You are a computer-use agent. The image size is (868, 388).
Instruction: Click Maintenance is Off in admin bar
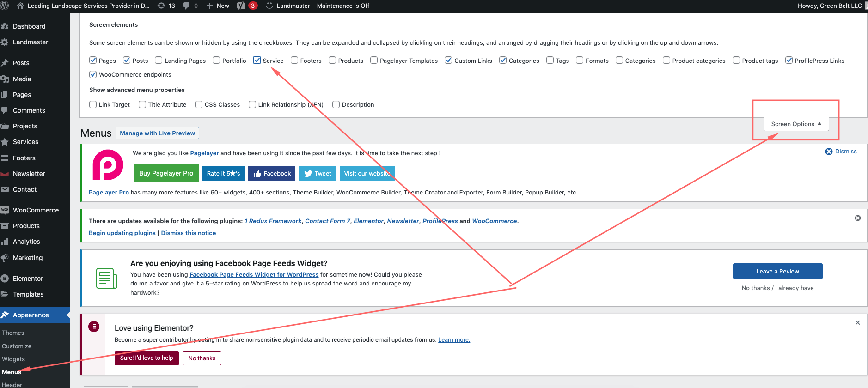tap(343, 6)
